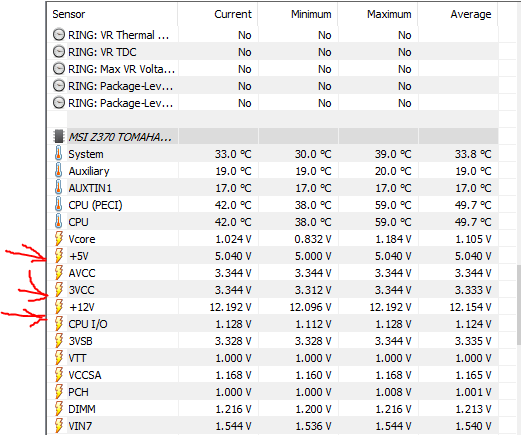Click the clock icon for RING: Max VR Voltage
521x435 pixels.
point(59,69)
